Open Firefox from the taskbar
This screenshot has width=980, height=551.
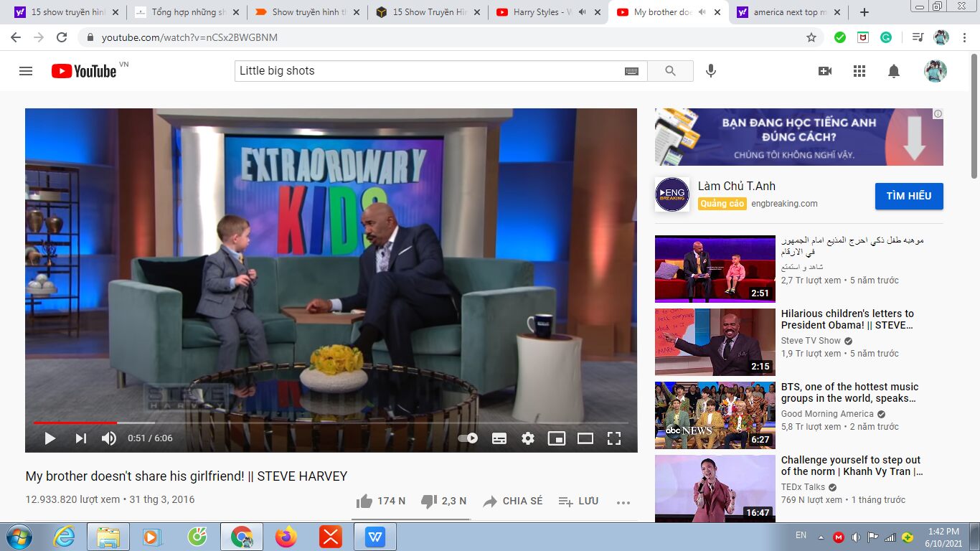(x=286, y=537)
